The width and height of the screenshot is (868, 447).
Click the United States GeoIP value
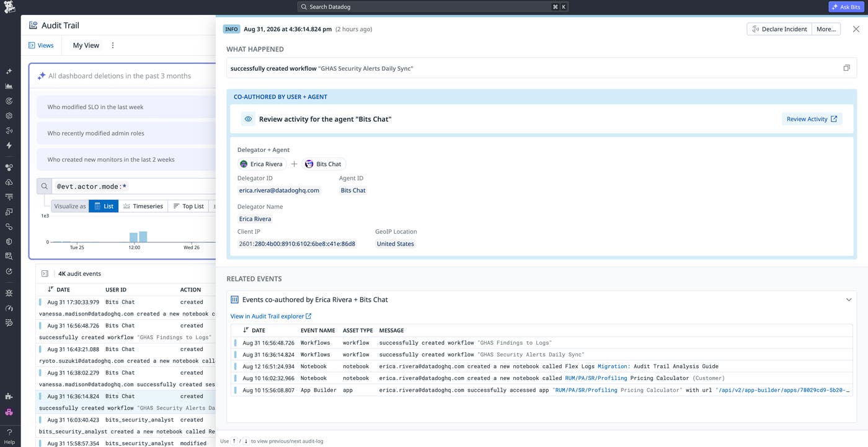(395, 244)
